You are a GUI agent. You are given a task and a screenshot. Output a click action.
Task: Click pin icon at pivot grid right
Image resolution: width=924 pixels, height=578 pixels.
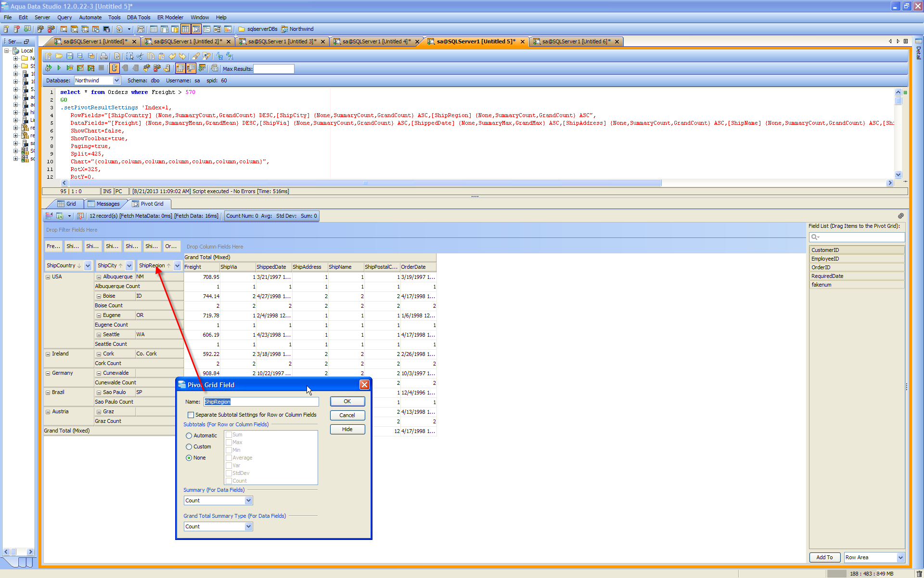[x=900, y=216]
